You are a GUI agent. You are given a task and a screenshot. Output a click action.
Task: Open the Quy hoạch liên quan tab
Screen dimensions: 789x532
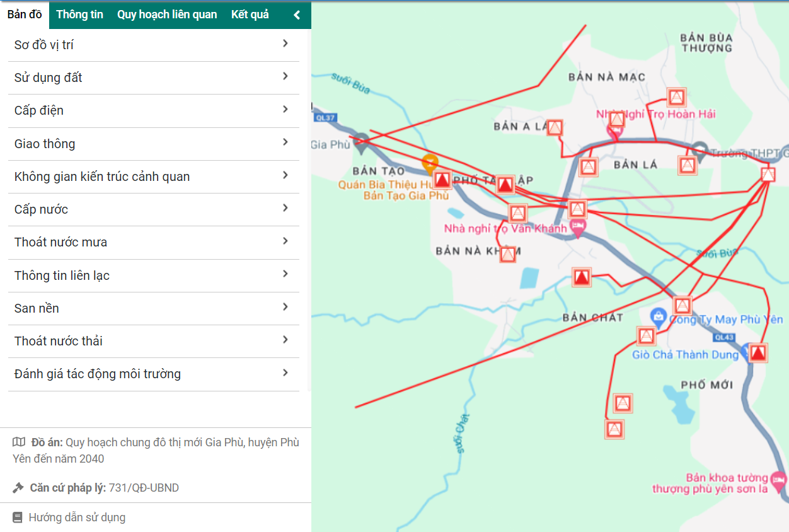tap(167, 14)
